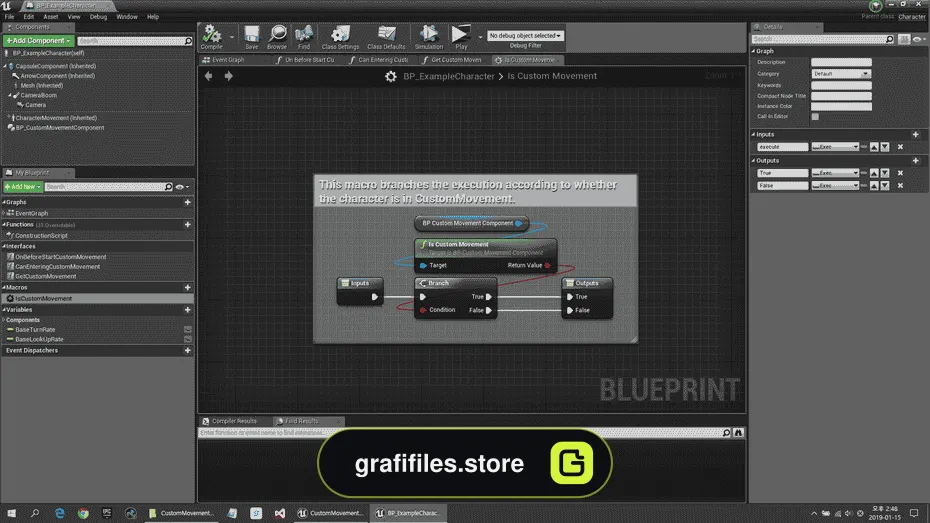This screenshot has width=930, height=523.
Task: Open Class Settings from the toolbar
Action: click(340, 37)
